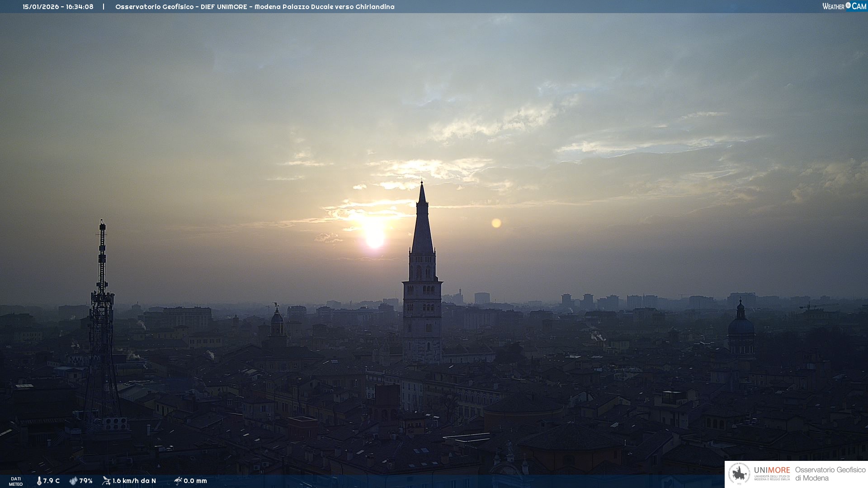Click the 16:34:08 timestamp
This screenshot has width=868, height=488.
80,7
